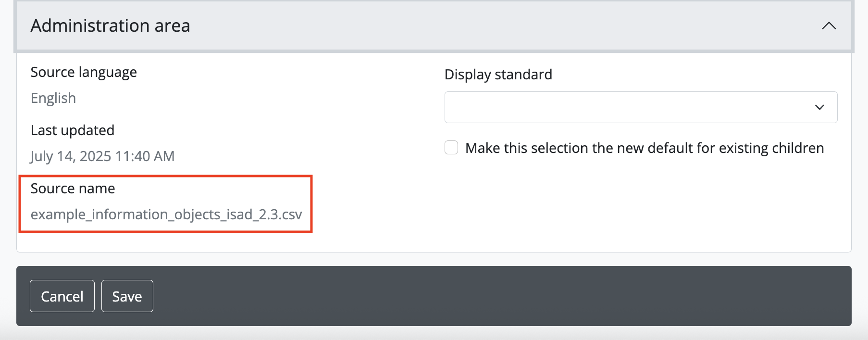Viewport: 868px width, 340px height.
Task: Click the example_information_objects_isad_2.3.csv file name
Action: [166, 214]
